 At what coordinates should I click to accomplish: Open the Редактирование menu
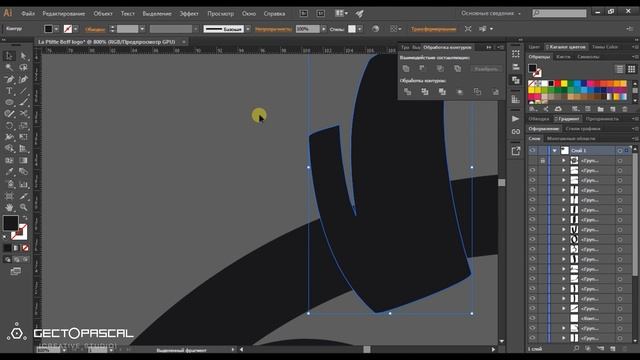pyautogui.click(x=64, y=13)
